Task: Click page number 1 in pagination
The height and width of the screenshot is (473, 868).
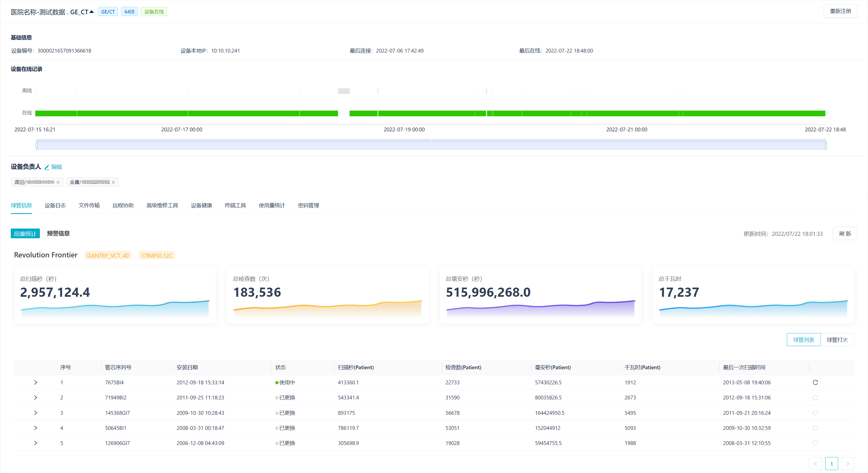Action: tap(831, 464)
